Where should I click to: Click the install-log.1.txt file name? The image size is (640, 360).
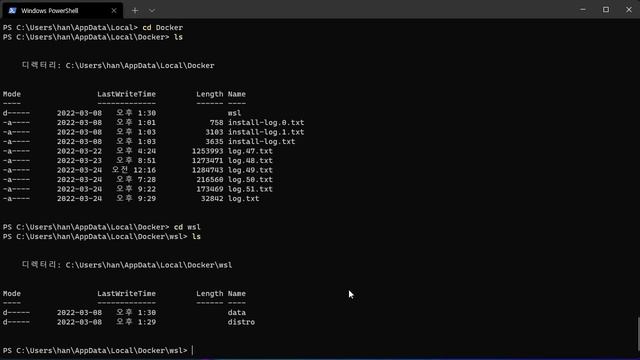click(x=266, y=132)
